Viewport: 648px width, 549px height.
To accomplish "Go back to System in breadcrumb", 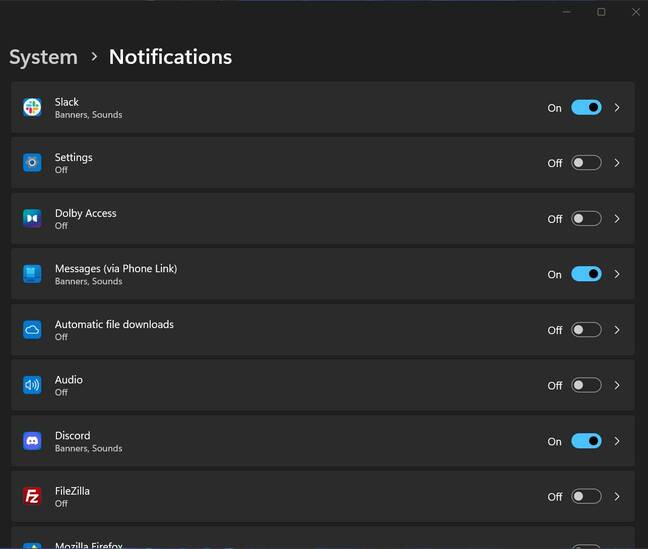I will point(43,57).
